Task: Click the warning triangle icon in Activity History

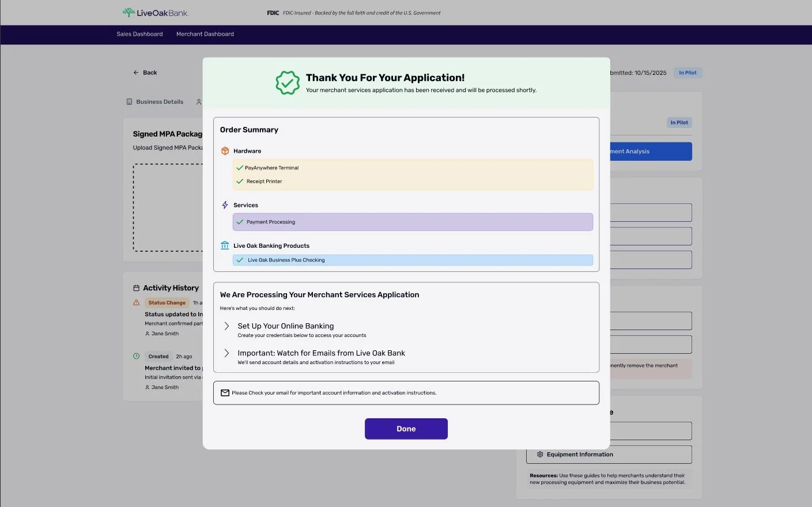Action: [x=137, y=302]
